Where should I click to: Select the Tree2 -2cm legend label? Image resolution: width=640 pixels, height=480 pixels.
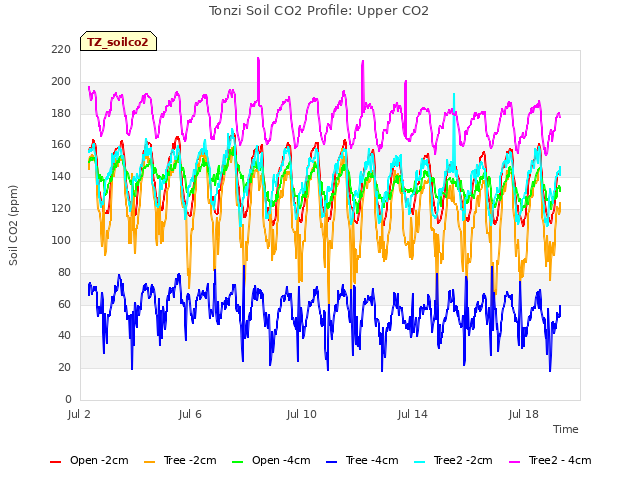point(463,460)
